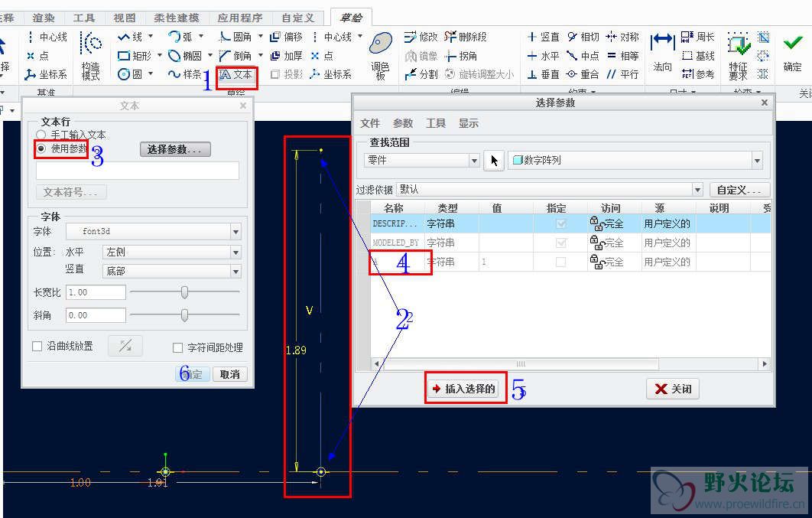Screen dimensions: 812x518
Task: Apply the 竖直 (Vertical) constraint
Action: coord(543,37)
